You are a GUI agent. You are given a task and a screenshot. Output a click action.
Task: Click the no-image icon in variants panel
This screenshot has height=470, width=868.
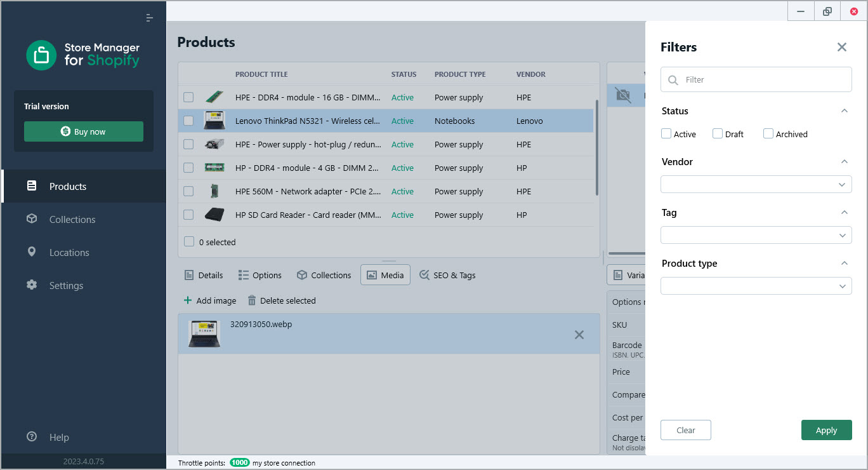(x=624, y=96)
